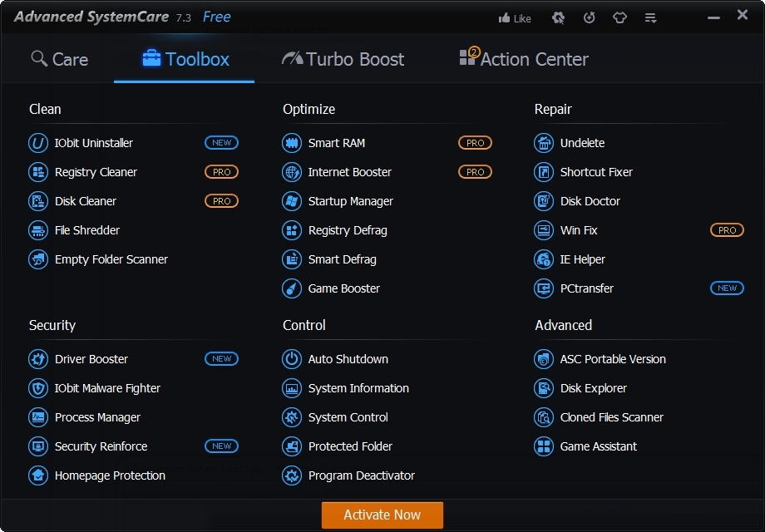The width and height of the screenshot is (765, 532).
Task: Open the settings gear icon in title bar
Action: pos(558,18)
